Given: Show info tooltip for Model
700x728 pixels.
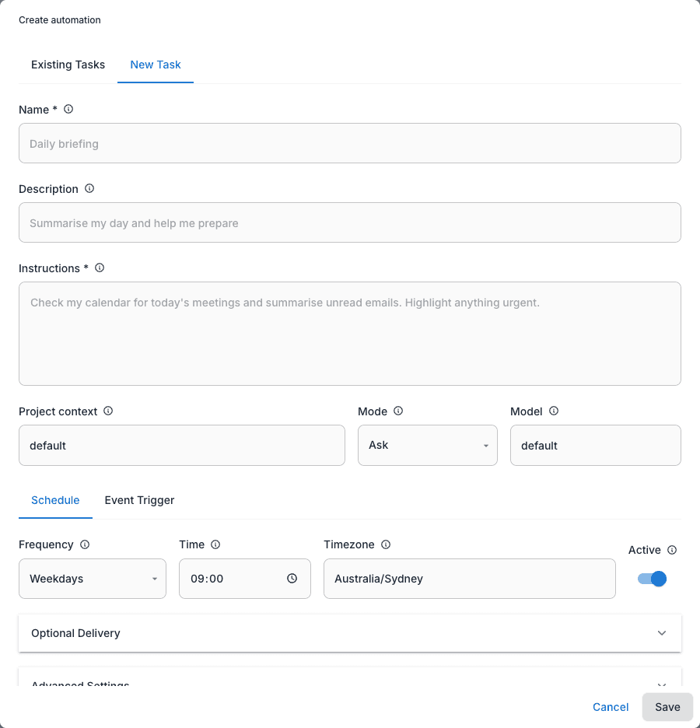Looking at the screenshot, I should 554,411.
